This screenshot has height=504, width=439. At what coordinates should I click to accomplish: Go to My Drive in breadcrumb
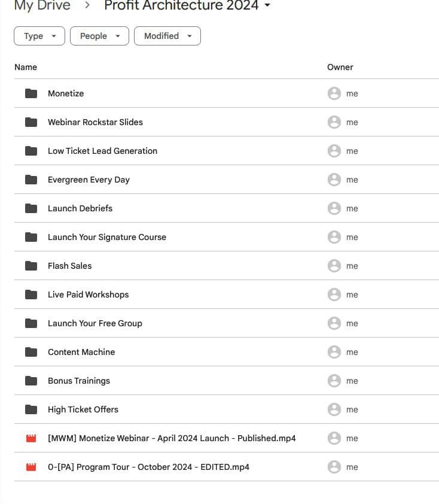coord(42,6)
